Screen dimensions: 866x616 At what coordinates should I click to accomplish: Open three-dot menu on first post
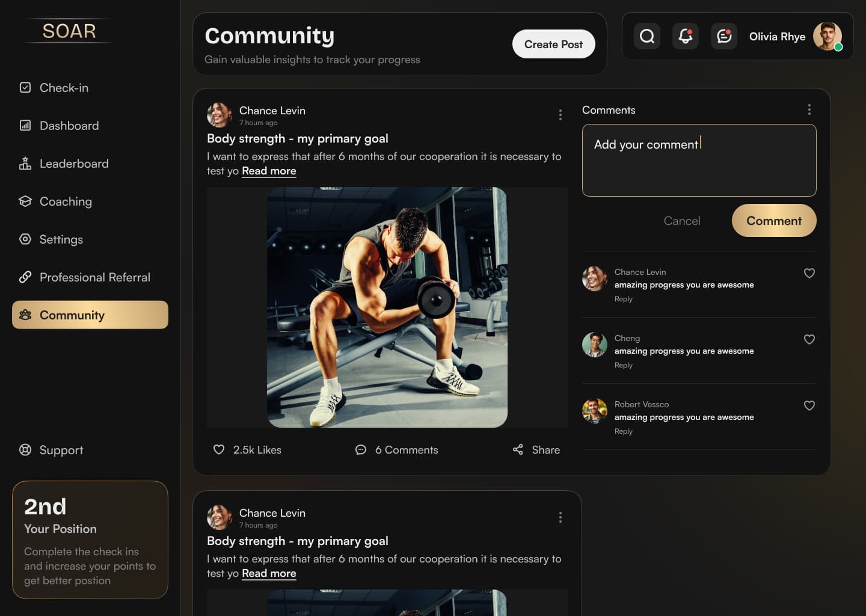[560, 114]
